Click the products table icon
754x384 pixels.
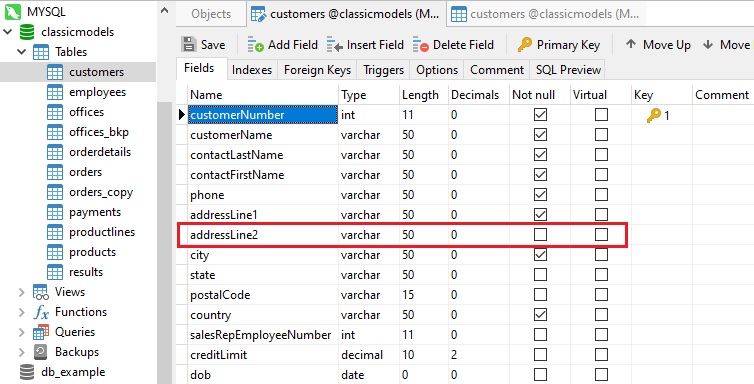55,252
